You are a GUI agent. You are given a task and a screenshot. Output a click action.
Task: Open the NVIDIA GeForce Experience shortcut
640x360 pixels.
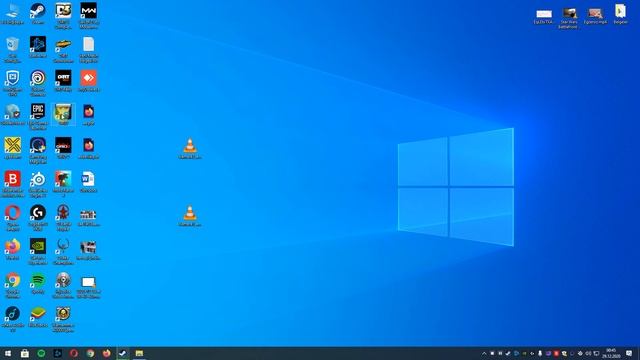pos(38,251)
